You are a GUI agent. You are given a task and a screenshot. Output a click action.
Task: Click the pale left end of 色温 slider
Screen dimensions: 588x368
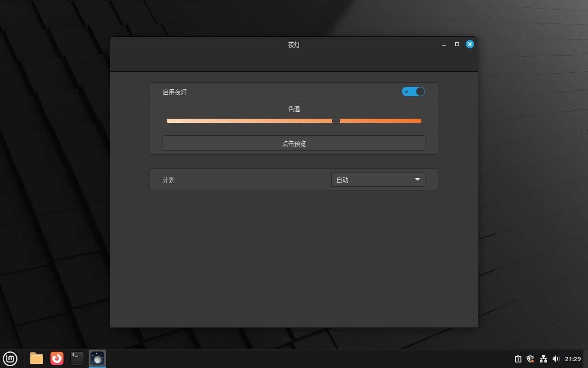(169, 121)
